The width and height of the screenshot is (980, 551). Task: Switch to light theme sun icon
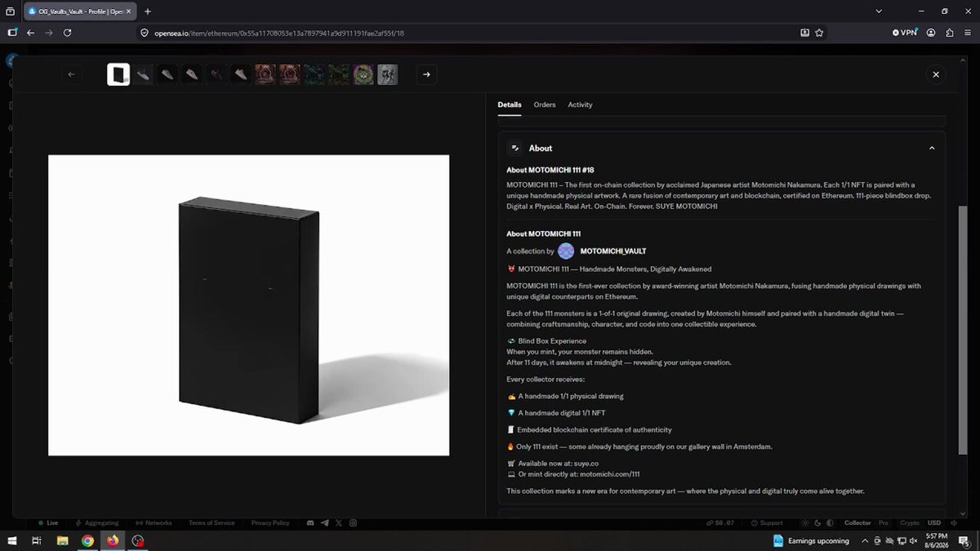pyautogui.click(x=806, y=522)
